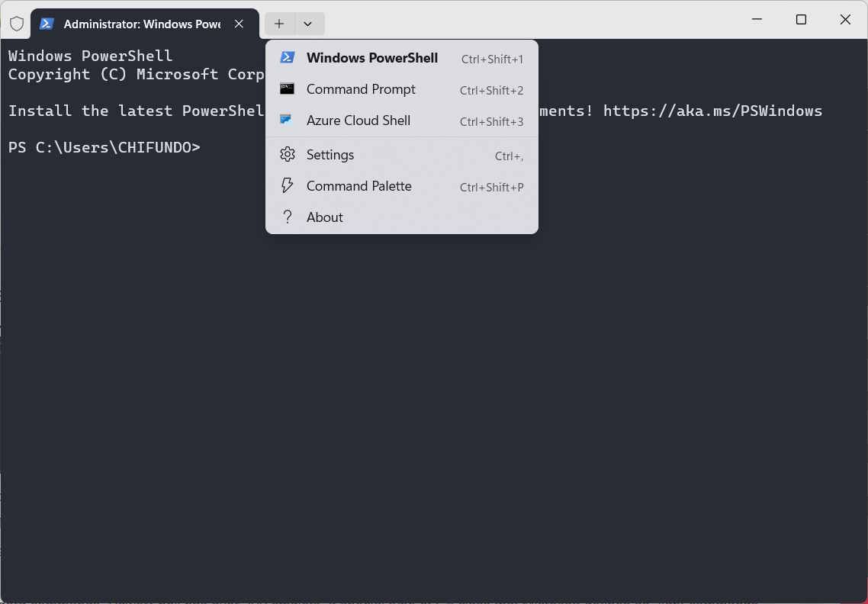This screenshot has height=604, width=868.
Task: Open the new tab dropdown chevron
Action: [308, 24]
